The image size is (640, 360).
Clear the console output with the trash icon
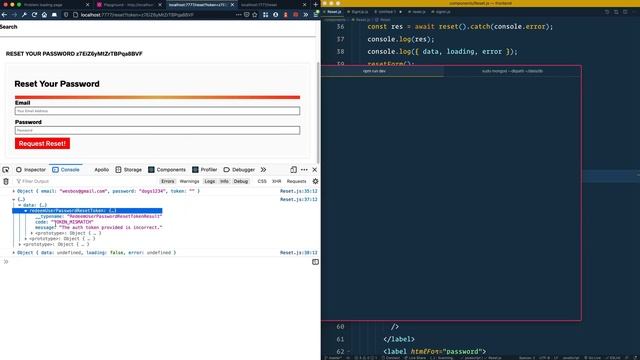pyautogui.click(x=6, y=181)
